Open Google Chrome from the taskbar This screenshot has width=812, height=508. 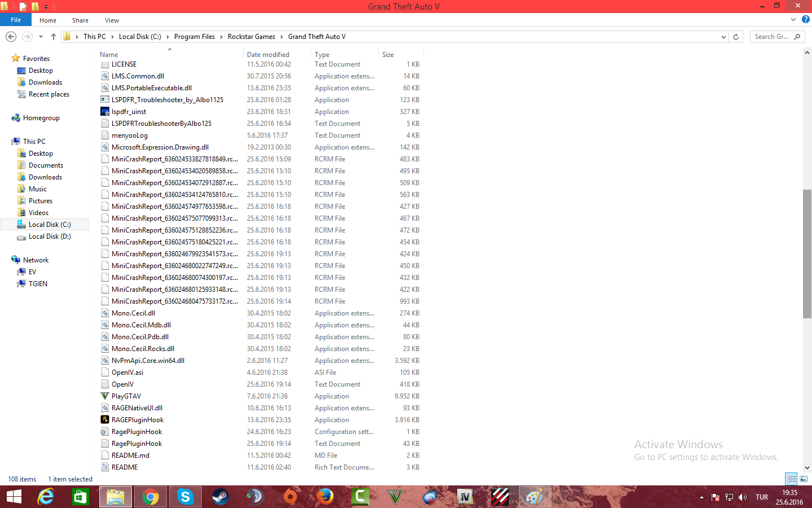tap(151, 497)
